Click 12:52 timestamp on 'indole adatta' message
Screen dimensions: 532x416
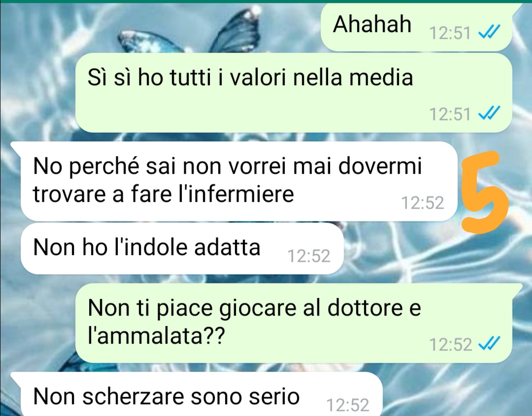tap(309, 256)
